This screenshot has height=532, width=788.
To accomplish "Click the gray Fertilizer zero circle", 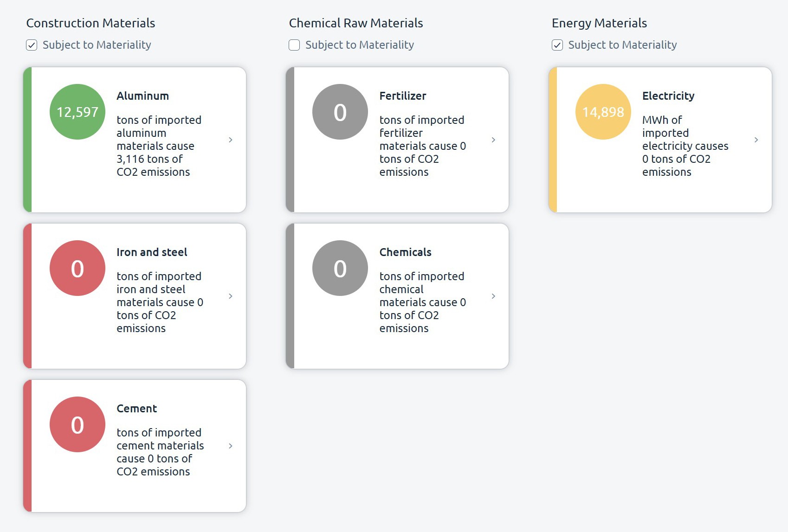I will (340, 112).
